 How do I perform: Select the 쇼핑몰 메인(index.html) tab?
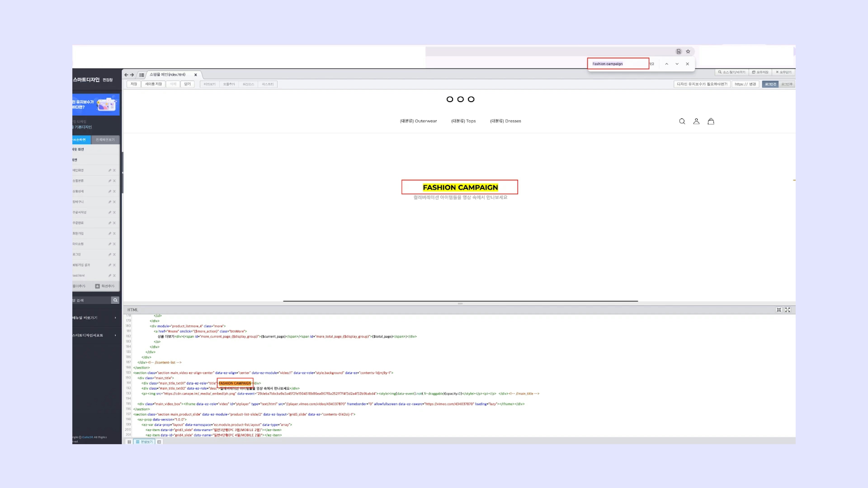pos(167,74)
